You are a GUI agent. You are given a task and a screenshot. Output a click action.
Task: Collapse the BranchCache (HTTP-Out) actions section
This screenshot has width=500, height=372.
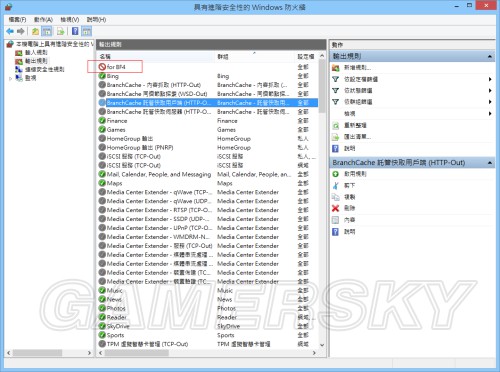490,163
